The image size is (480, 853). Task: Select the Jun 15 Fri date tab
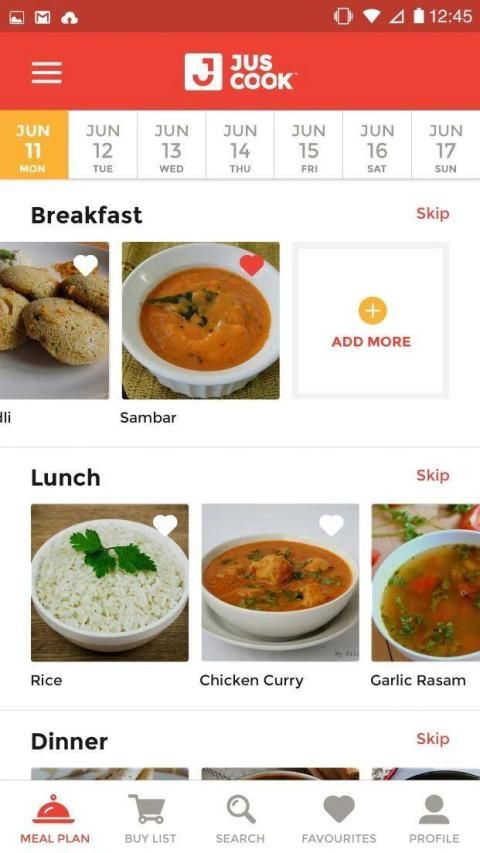(x=309, y=145)
